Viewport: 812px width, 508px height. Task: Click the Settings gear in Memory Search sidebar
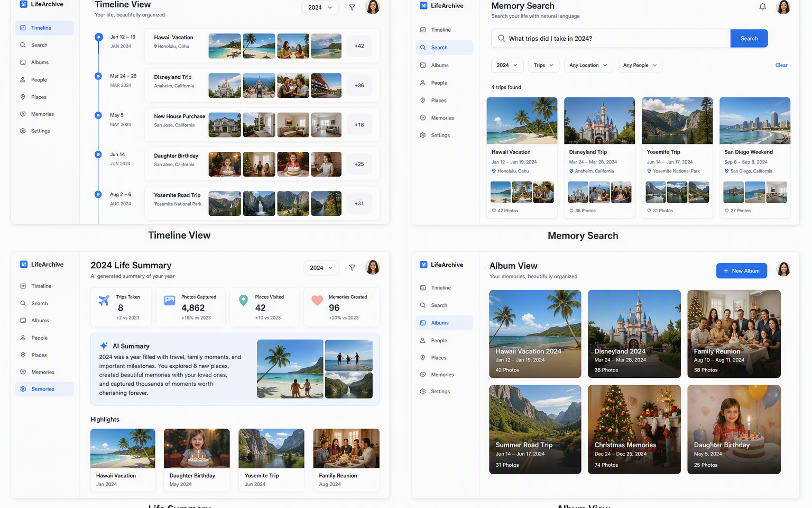click(x=423, y=135)
